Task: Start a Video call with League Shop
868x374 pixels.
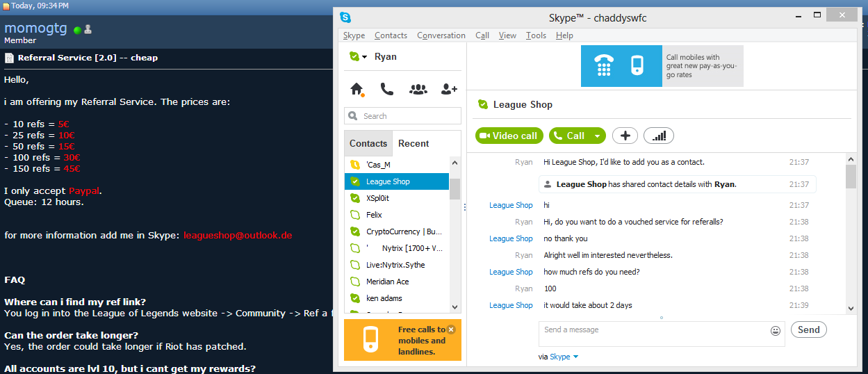Action: (x=509, y=136)
